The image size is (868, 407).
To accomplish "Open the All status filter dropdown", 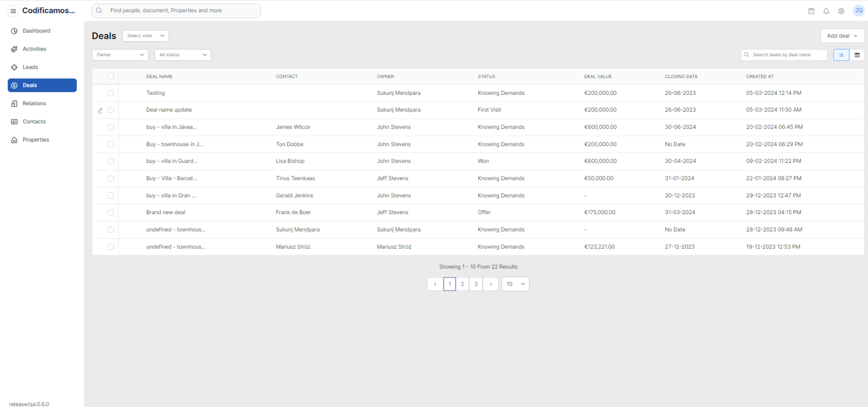I will point(183,55).
